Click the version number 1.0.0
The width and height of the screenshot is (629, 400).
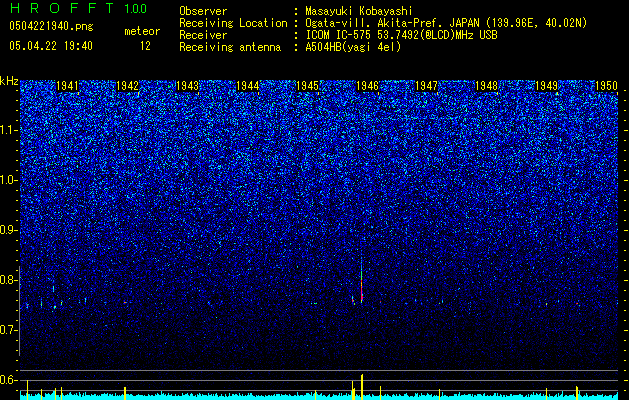136,8
